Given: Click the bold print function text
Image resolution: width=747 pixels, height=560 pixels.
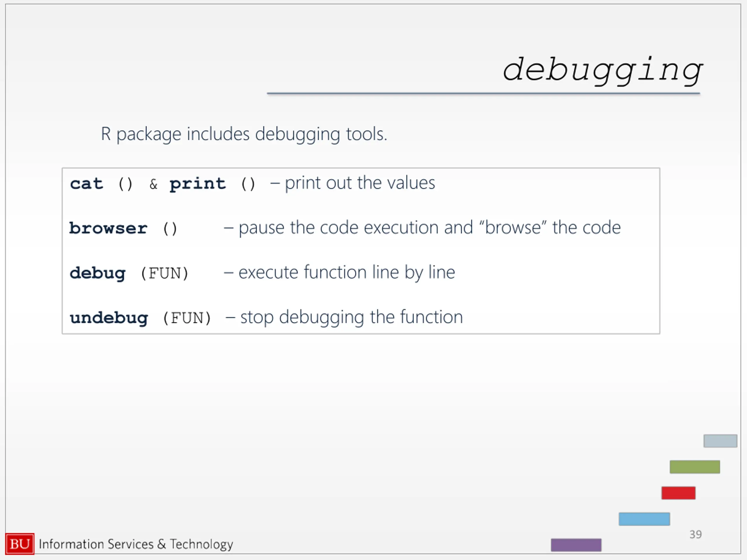Looking at the screenshot, I should pyautogui.click(x=198, y=185).
